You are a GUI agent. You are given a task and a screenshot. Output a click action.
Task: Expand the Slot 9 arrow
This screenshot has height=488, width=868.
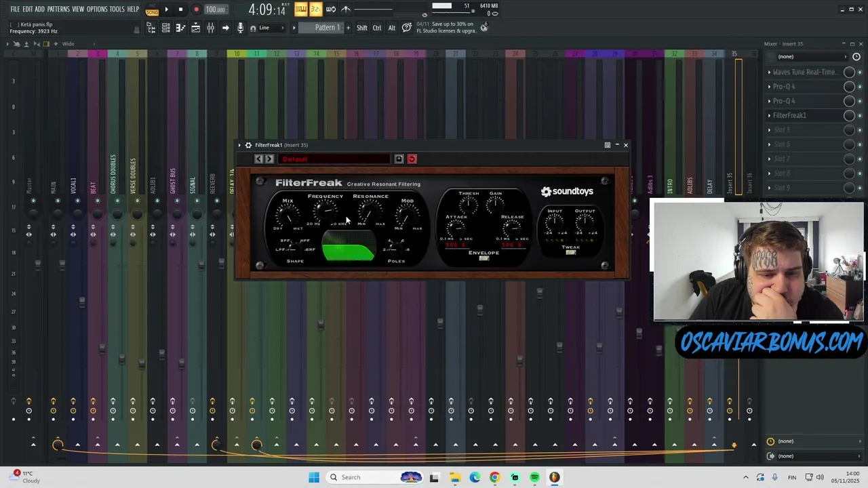(769, 188)
